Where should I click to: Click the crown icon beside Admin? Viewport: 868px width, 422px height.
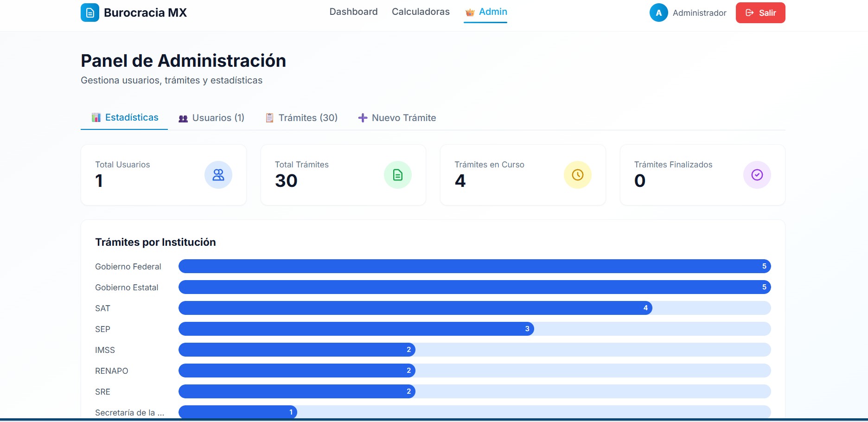pyautogui.click(x=470, y=13)
